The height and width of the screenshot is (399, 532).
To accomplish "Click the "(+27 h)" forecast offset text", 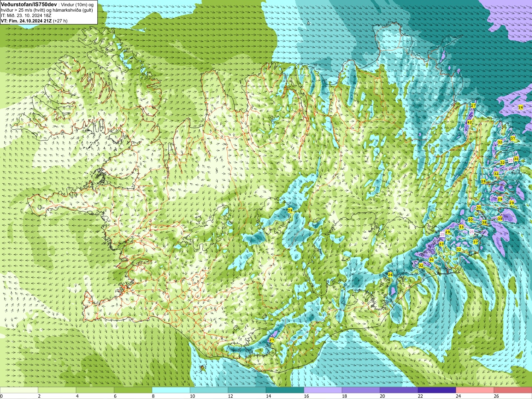I will point(60,21).
